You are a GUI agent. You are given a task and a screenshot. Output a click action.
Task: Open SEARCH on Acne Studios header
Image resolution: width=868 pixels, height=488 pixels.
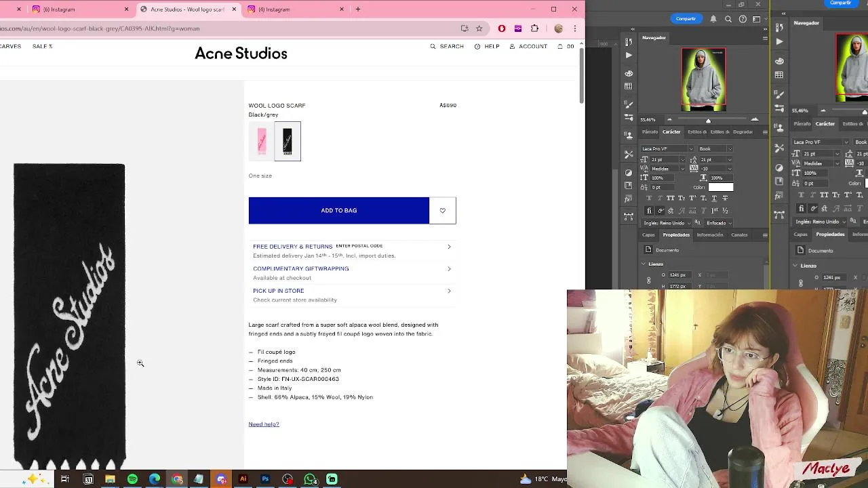[x=447, y=46]
